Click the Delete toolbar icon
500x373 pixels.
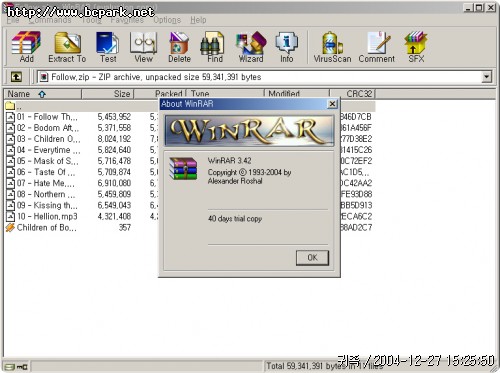179,43
